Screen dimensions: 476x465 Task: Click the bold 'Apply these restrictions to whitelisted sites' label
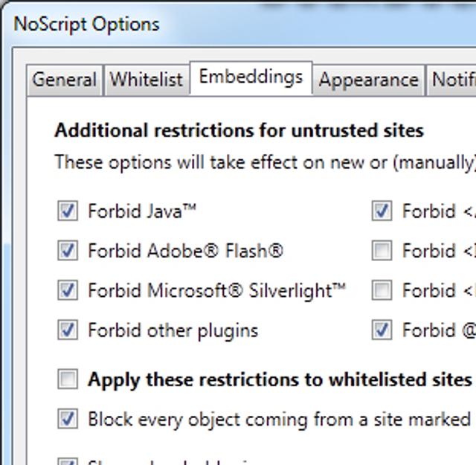pos(279,379)
